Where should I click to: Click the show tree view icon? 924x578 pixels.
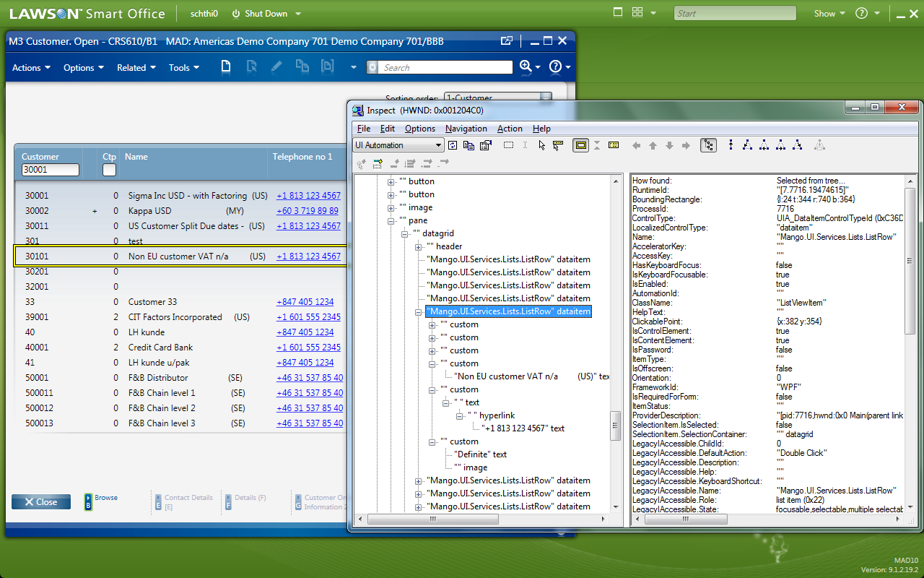click(708, 145)
